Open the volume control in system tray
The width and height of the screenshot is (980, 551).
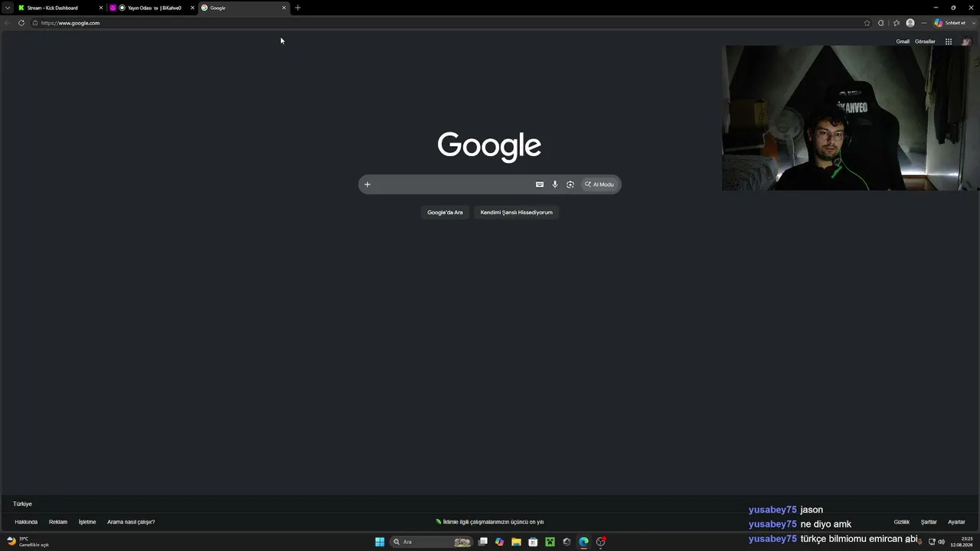coord(941,542)
